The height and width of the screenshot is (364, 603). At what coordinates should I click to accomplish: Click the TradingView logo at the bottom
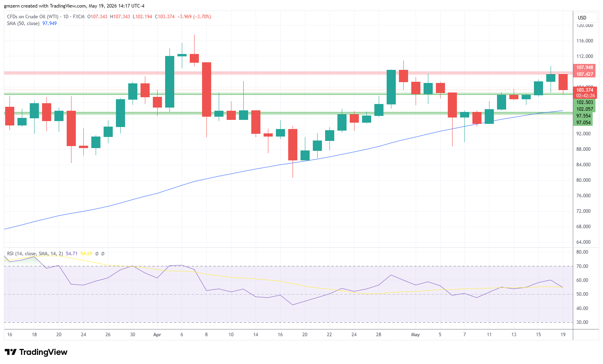(36, 352)
